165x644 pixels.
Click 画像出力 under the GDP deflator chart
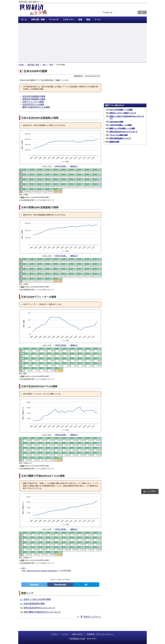74,345
